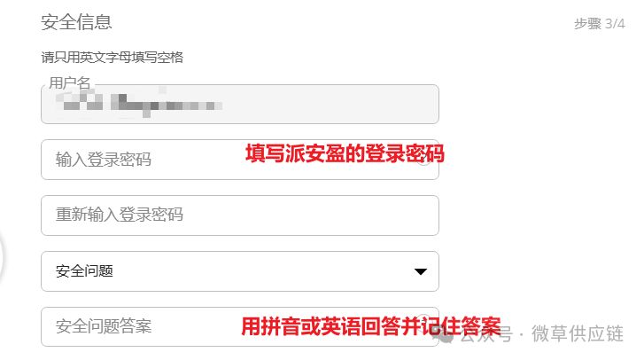Viewport: 644px width, 360px height.
Task: Click into the 安全问题答案 answer field
Action: pos(240,326)
